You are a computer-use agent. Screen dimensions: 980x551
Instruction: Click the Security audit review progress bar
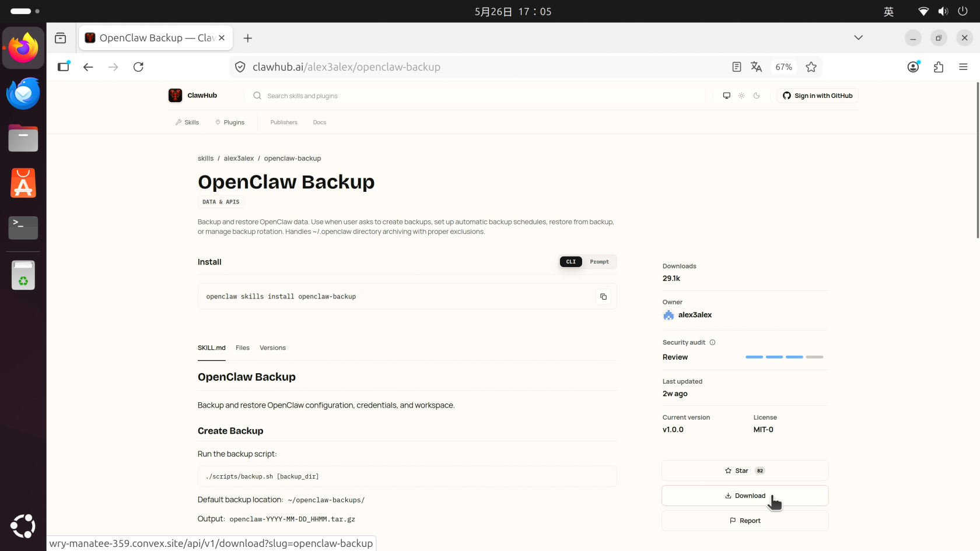[x=784, y=357]
